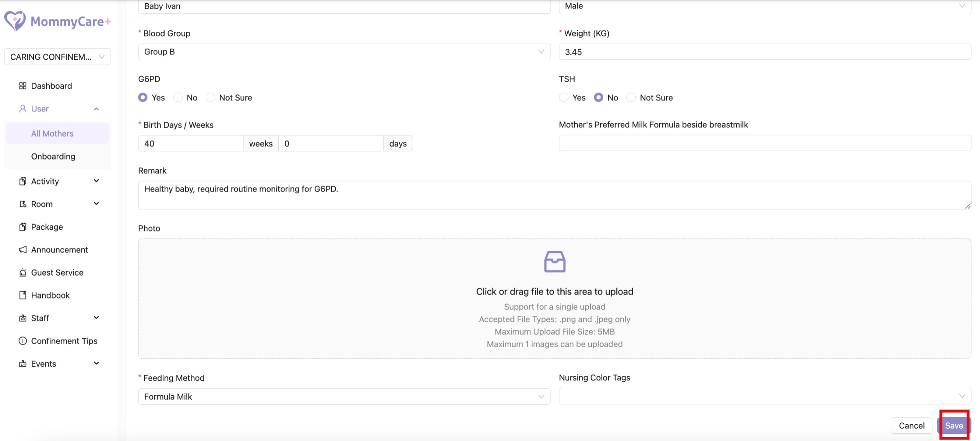Expand the Activity menu chevron
The image size is (980, 441).
coord(96,181)
